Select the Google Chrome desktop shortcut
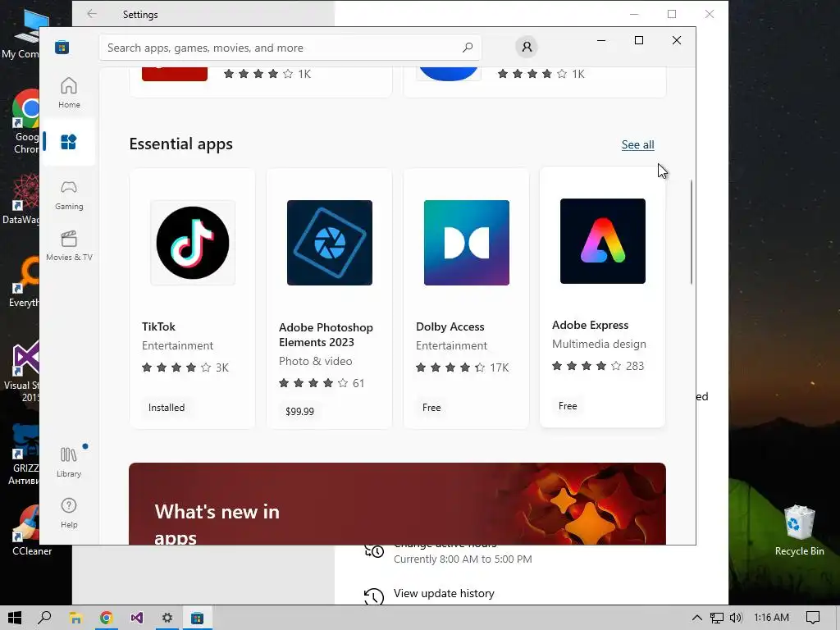 25,121
